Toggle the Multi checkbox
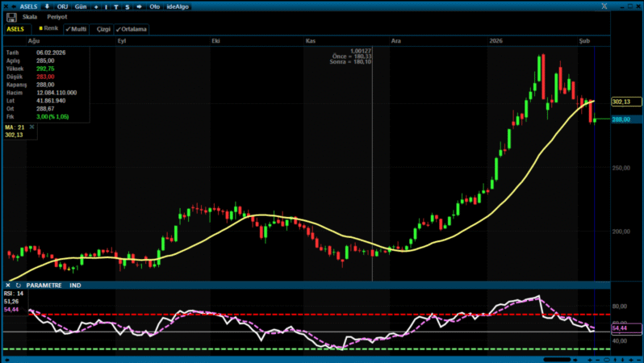Image resolution: width=644 pixels, height=363 pixels. coord(76,28)
